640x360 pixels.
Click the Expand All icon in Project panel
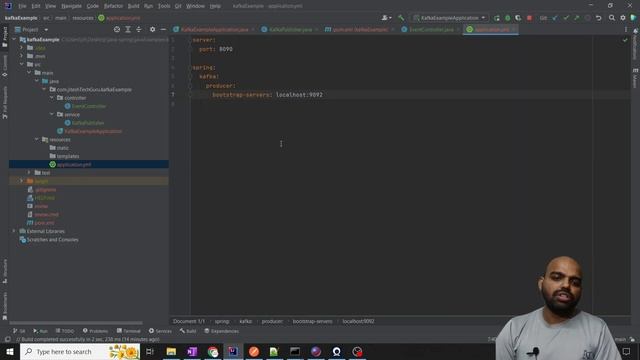coord(128,29)
